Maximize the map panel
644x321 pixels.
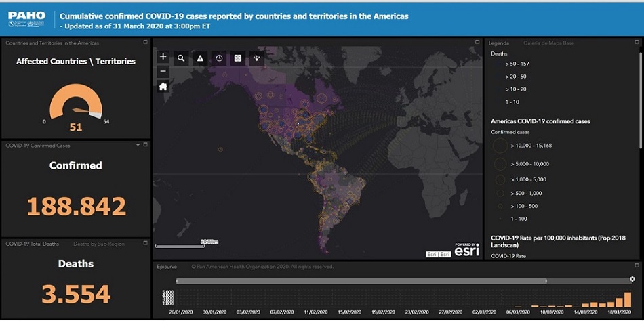pyautogui.click(x=477, y=43)
